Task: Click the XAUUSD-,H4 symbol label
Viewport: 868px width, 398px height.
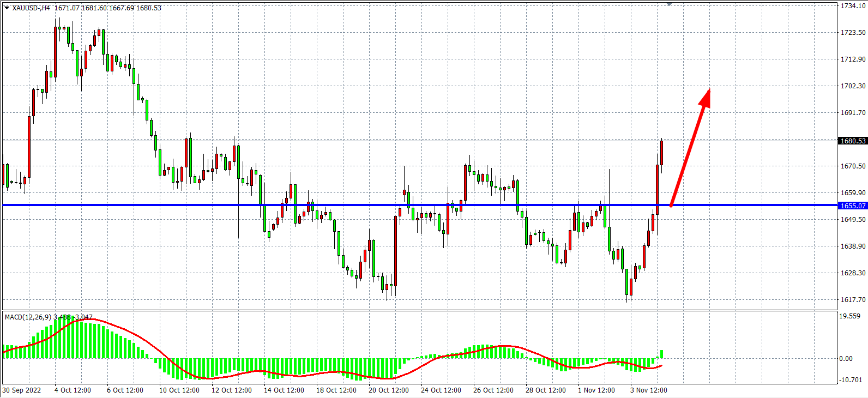Action: pyautogui.click(x=31, y=8)
